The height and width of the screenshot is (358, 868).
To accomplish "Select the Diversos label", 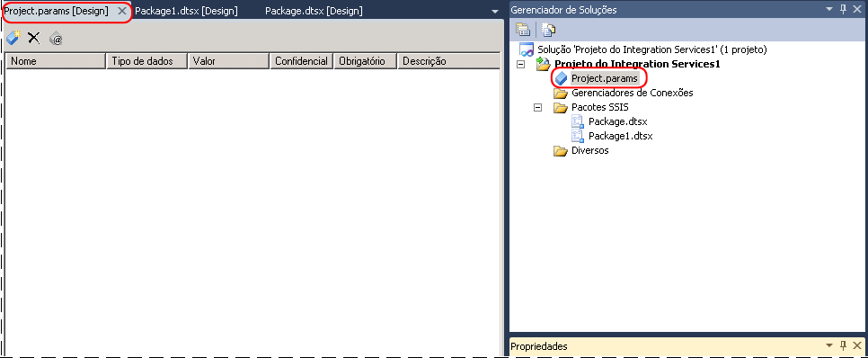I will (x=590, y=151).
